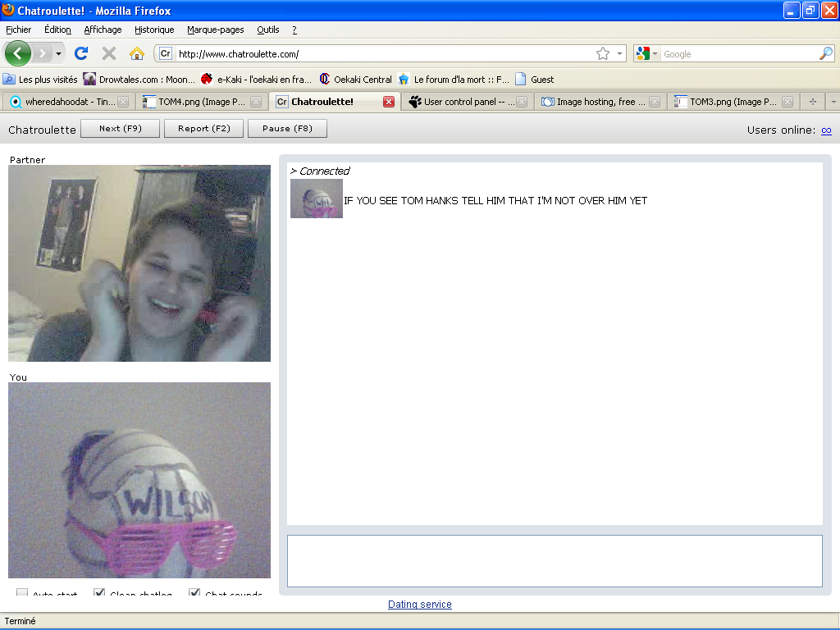Click the Dating service link
Viewport: 840px width, 630px height.
point(419,605)
